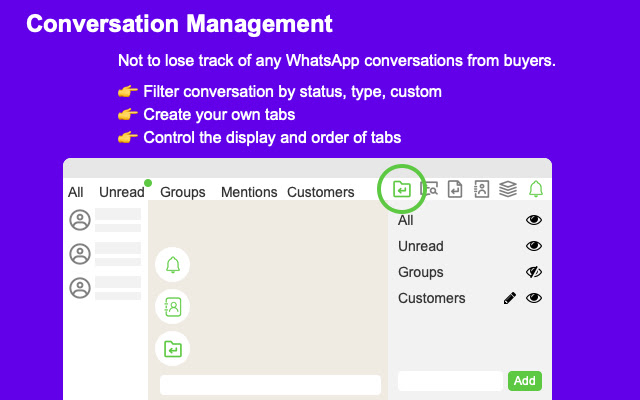Click the green Add button
The height and width of the screenshot is (400, 640).
525,381
